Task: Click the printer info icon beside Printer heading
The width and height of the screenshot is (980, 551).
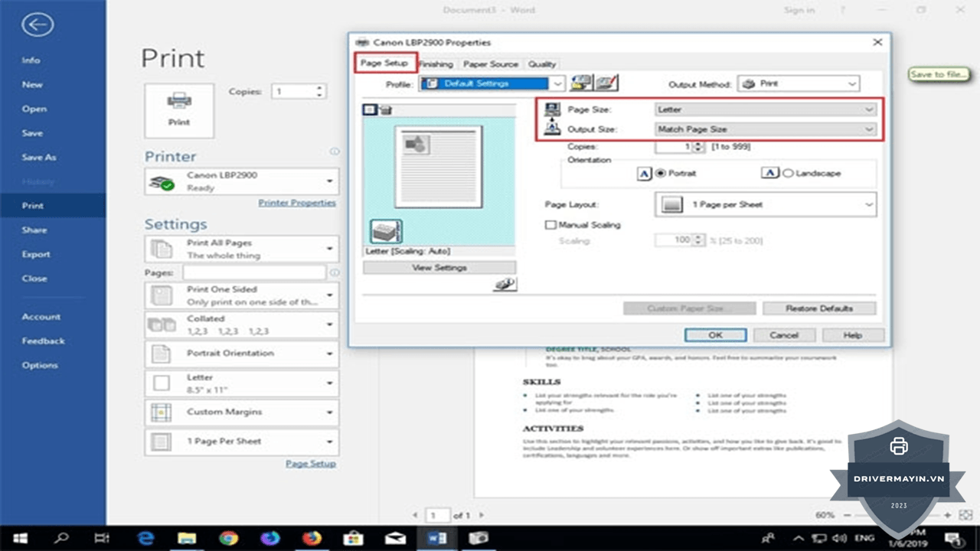Action: tap(334, 152)
